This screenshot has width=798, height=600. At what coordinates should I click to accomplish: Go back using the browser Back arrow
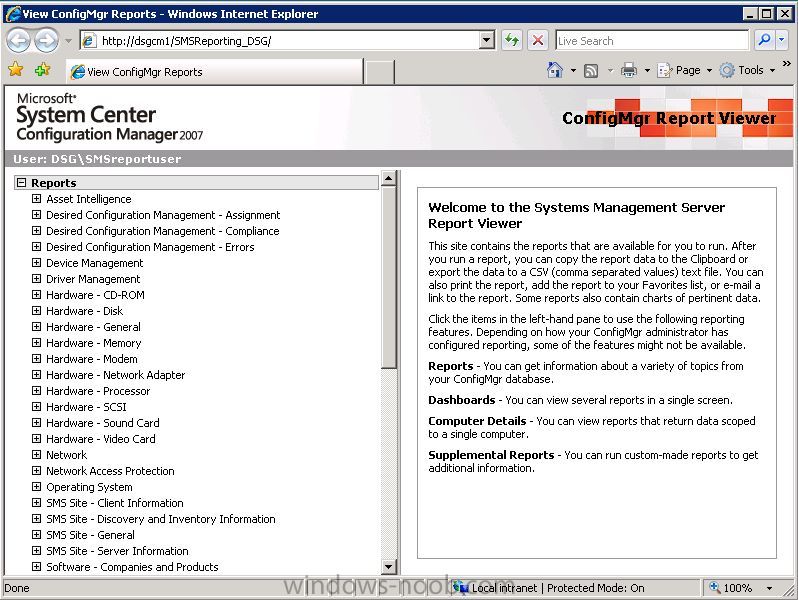(18, 41)
